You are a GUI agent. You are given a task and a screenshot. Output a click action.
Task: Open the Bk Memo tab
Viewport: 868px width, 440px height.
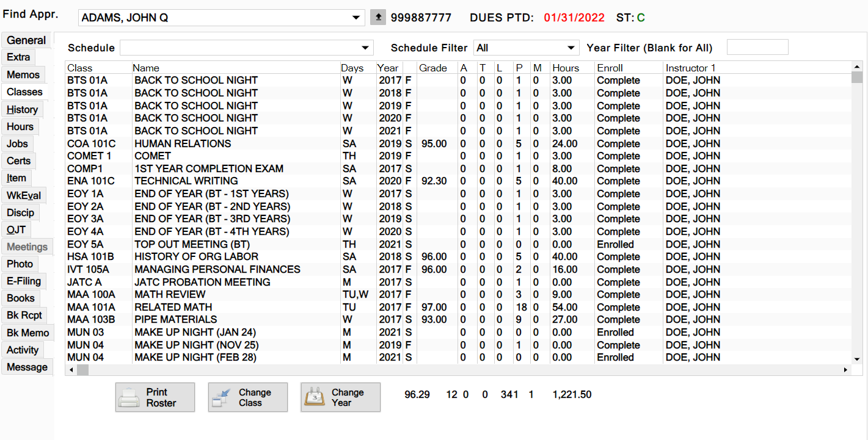pyautogui.click(x=27, y=333)
